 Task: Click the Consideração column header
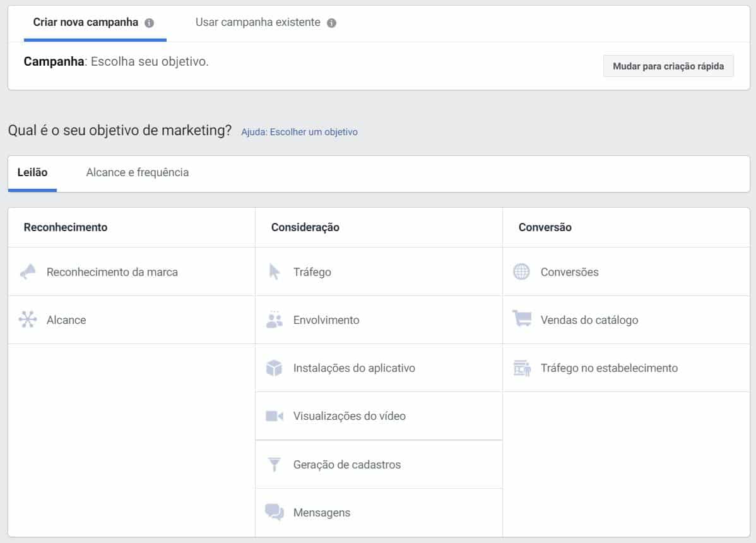pyautogui.click(x=305, y=227)
